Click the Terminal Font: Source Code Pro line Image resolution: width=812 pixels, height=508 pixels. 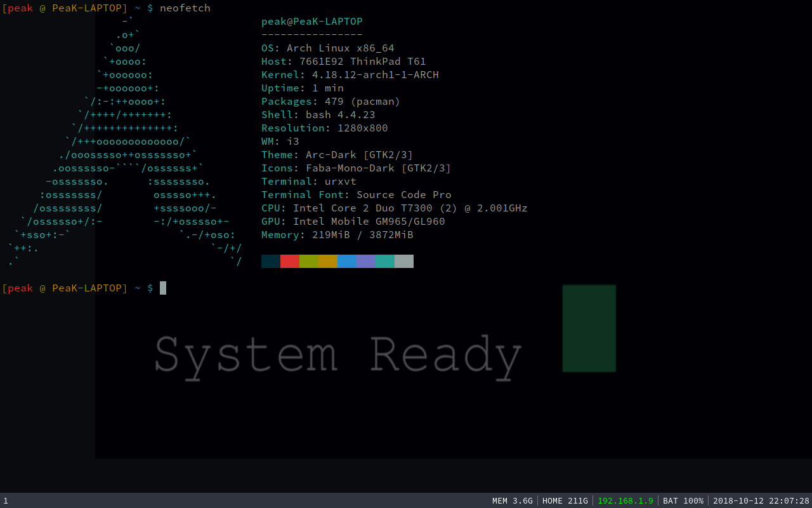click(x=357, y=195)
